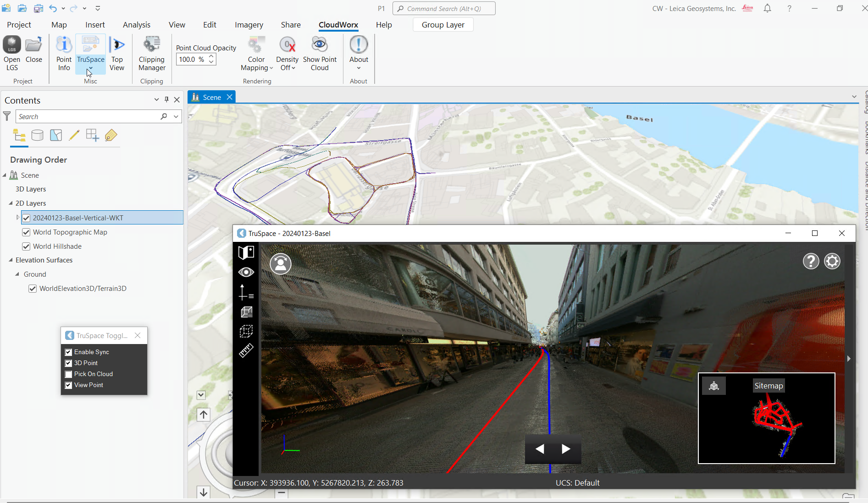
Task: Click the measure ruler tool in TruSpace
Action: click(x=246, y=351)
